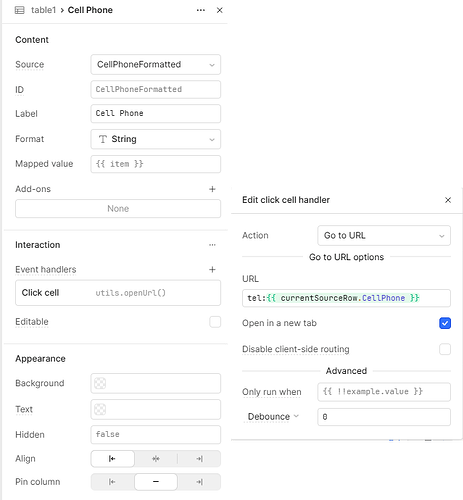Click the URL field with tel: value
The width and height of the screenshot is (463, 500).
click(346, 298)
